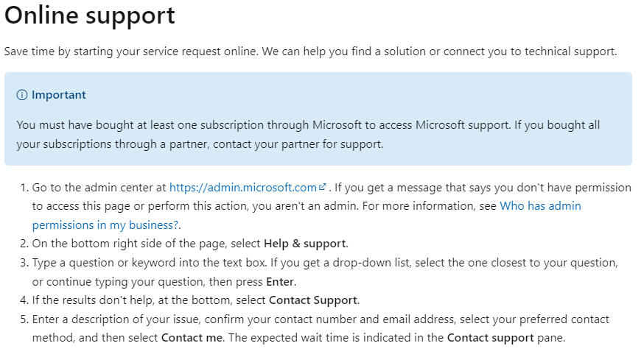Screen dimensions: 644x357
Task: Click the info icon beside Important
Action: pos(21,95)
